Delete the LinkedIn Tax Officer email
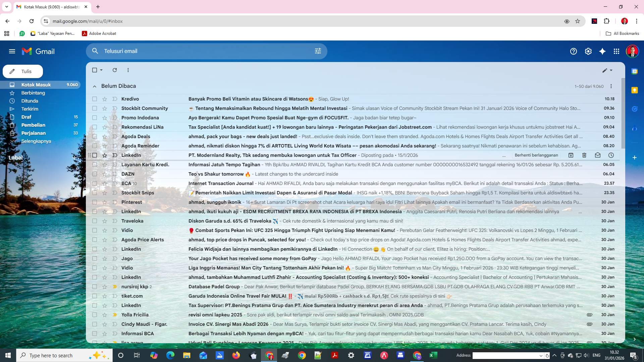Screen dimensions: 644x362 pyautogui.click(x=584, y=155)
